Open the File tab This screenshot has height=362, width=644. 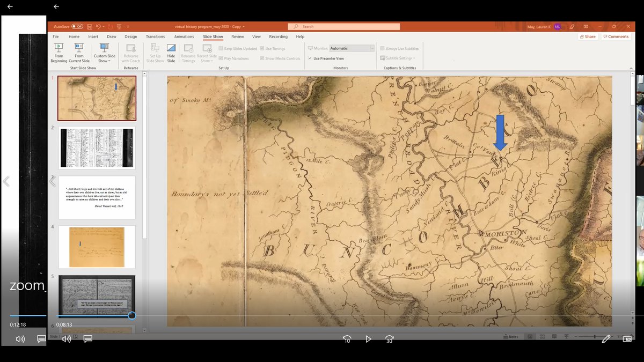[55, 36]
